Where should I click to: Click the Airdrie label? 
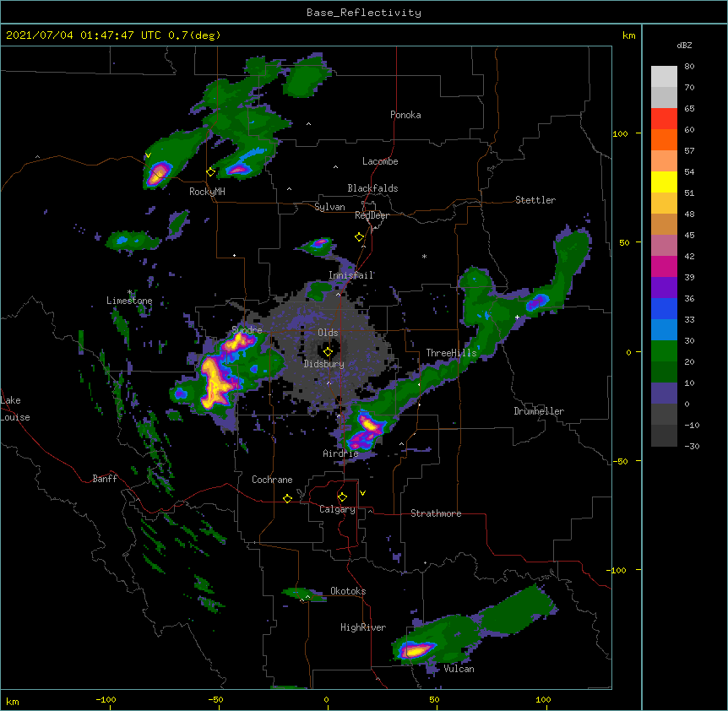pos(341,453)
